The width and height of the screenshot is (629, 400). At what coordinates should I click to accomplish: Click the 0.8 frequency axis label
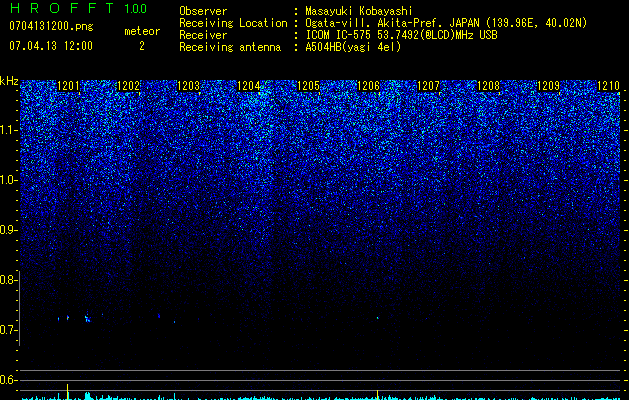coord(7,280)
